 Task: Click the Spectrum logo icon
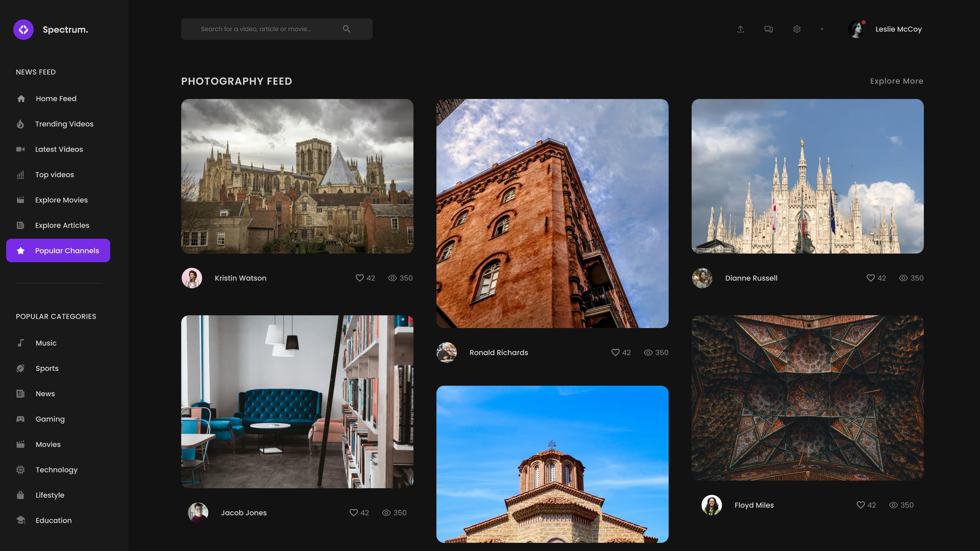tap(23, 29)
